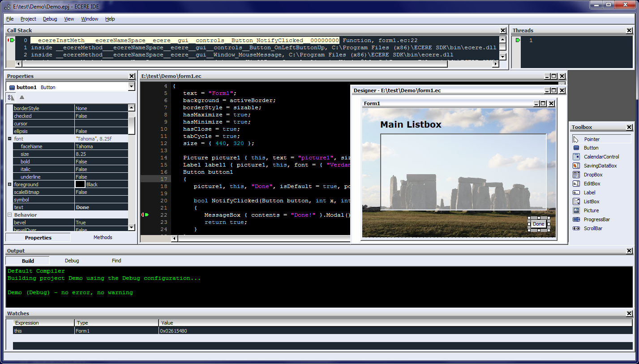Maximize the Designer window
639x364 pixels.
click(x=554, y=90)
